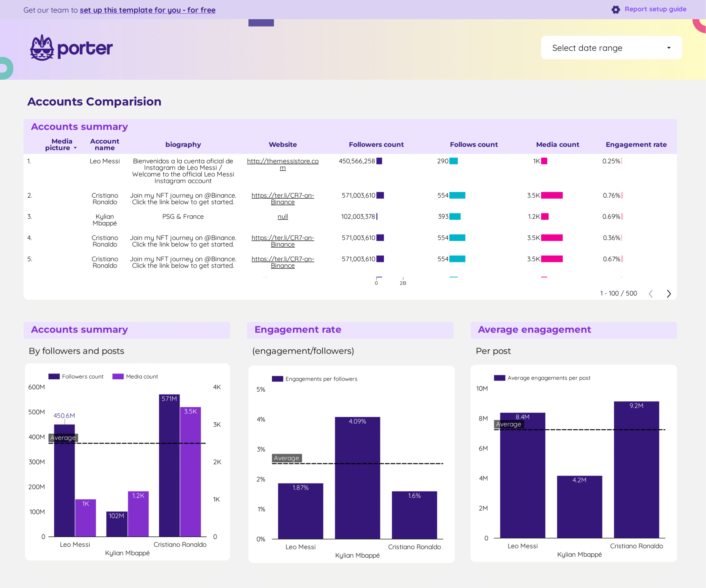
Task: Click the purple Followers count legend swatch
Action: click(x=54, y=376)
